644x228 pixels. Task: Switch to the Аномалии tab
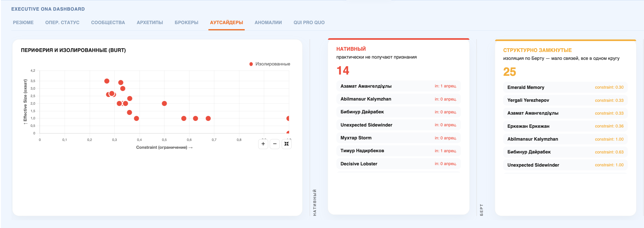point(268,23)
